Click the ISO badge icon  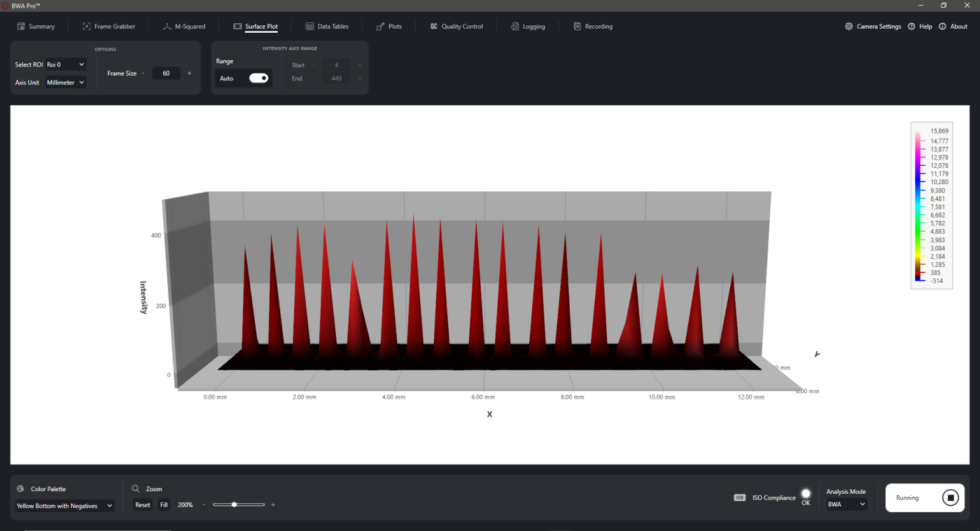(740, 498)
